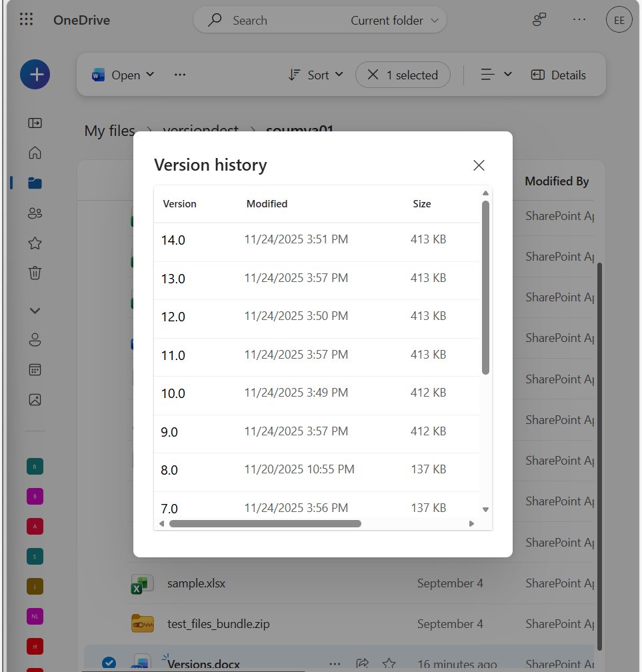642x672 pixels.
Task: Star Versions.docx as a favorite
Action: (x=389, y=664)
